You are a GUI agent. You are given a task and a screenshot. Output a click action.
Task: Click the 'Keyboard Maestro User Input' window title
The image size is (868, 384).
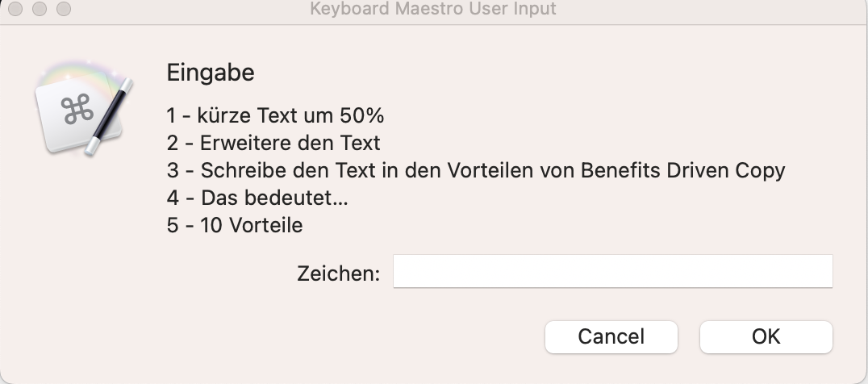coord(433,9)
